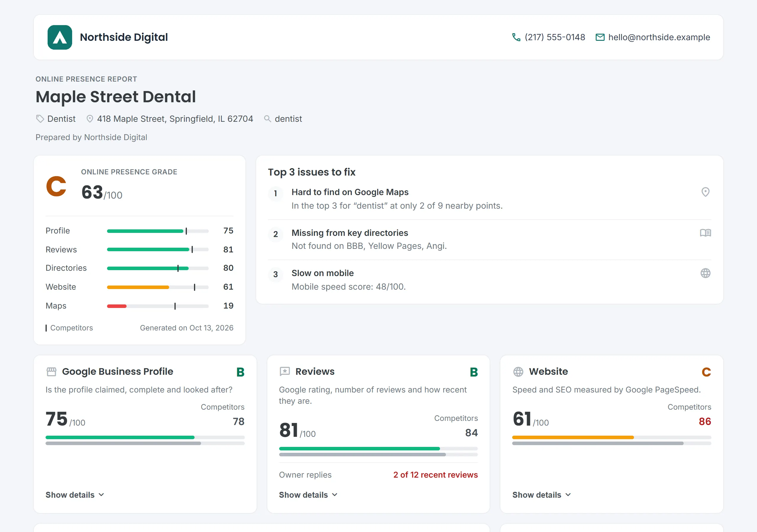Screen dimensions: 757x532
Task: Click the phone icon beside (217) 555-0148
Action: point(516,37)
